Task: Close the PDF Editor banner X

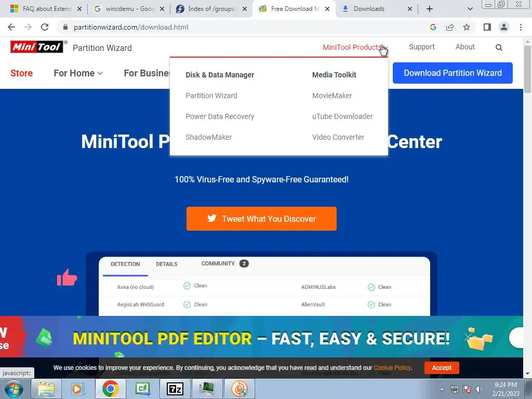Action: 468,337
